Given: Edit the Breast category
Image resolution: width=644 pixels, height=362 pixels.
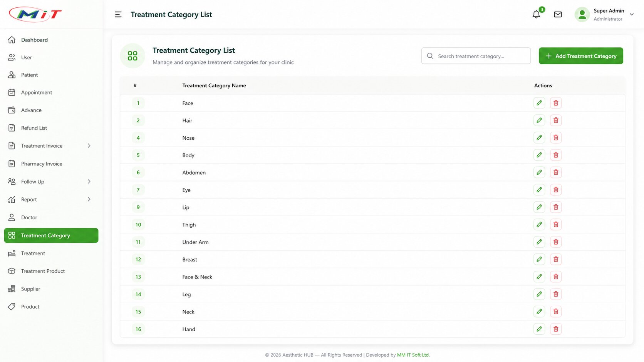Looking at the screenshot, I should pos(539,259).
